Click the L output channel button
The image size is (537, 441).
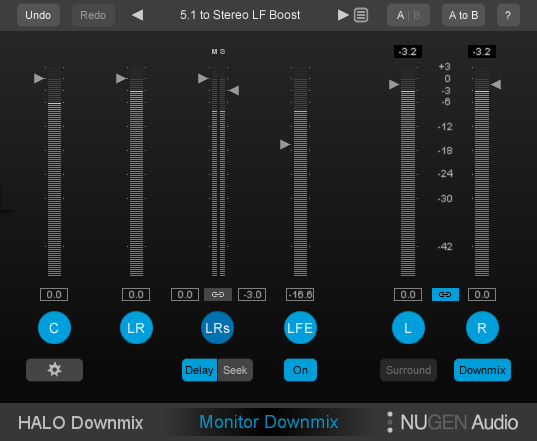(408, 328)
